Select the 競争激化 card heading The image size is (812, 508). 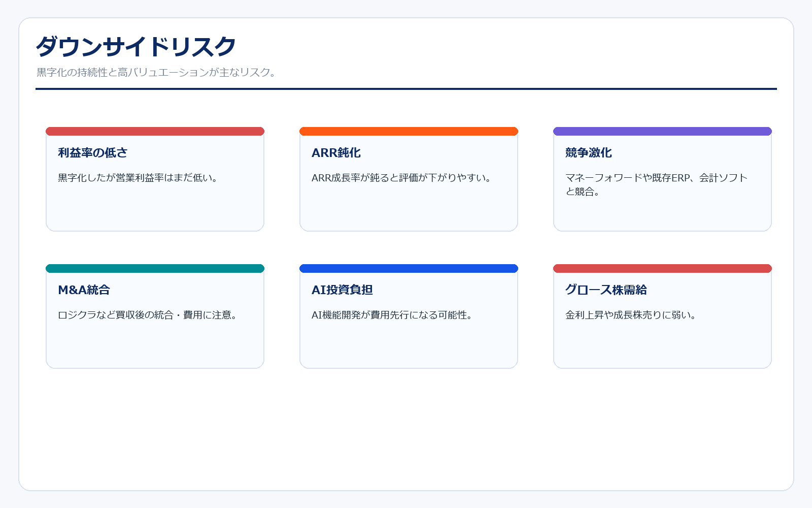click(x=589, y=152)
